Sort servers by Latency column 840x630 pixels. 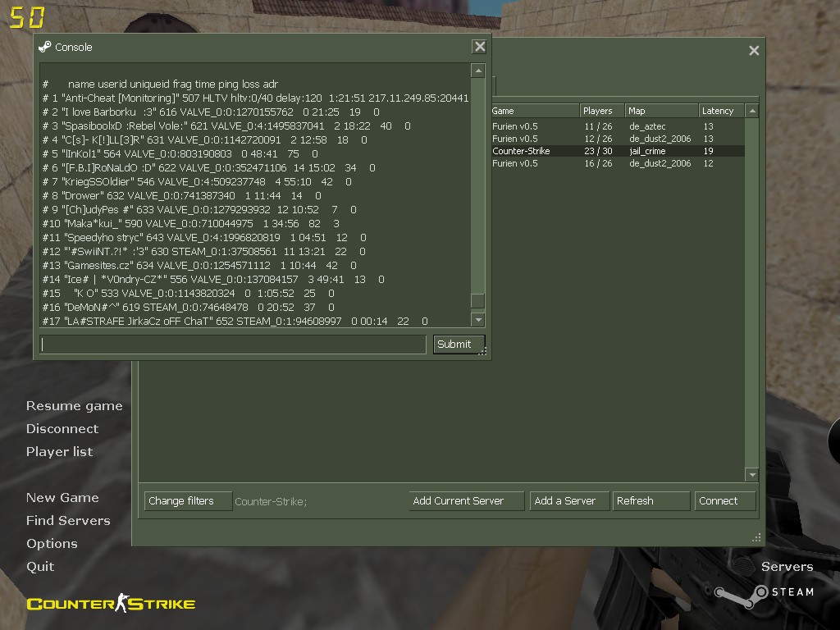tap(721, 111)
